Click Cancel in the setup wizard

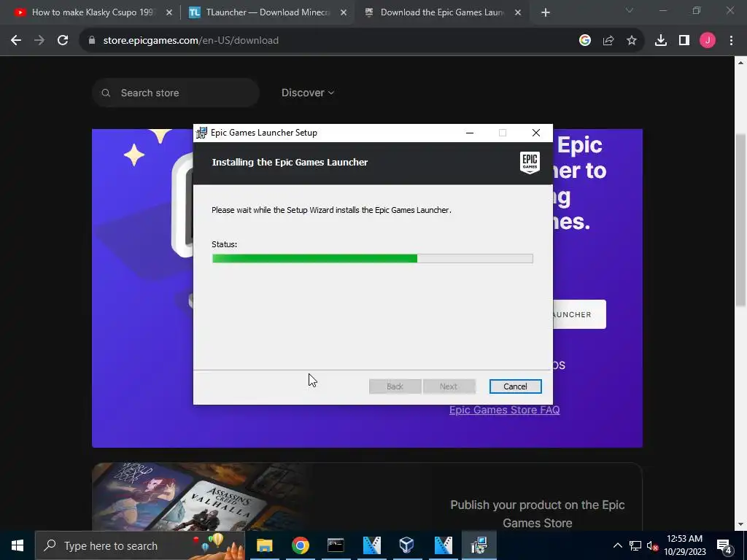[x=516, y=386]
